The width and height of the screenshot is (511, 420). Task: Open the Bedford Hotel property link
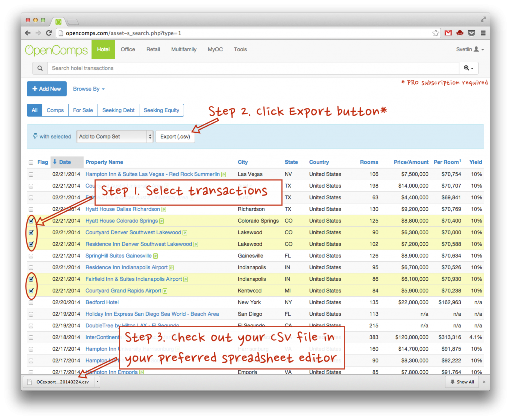[102, 302]
